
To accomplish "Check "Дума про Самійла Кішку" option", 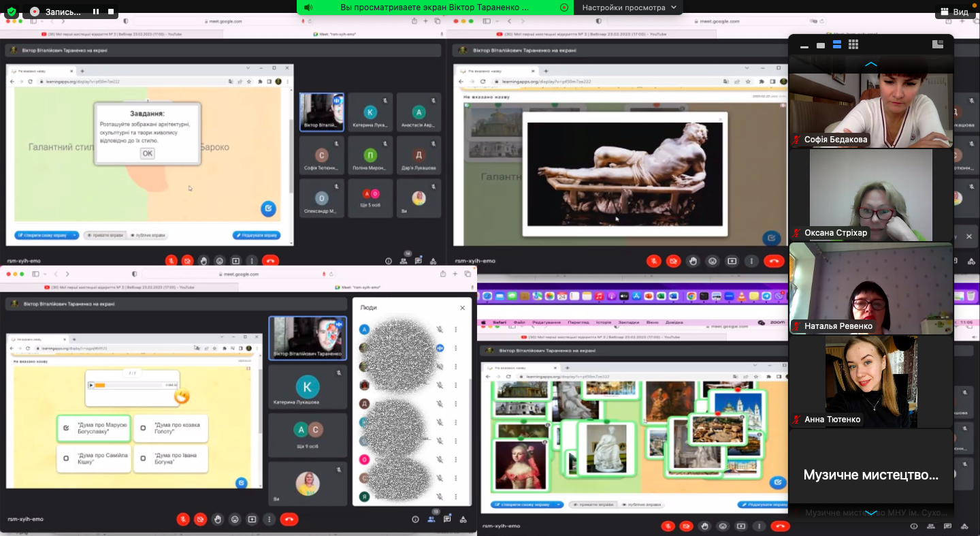I will click(66, 458).
